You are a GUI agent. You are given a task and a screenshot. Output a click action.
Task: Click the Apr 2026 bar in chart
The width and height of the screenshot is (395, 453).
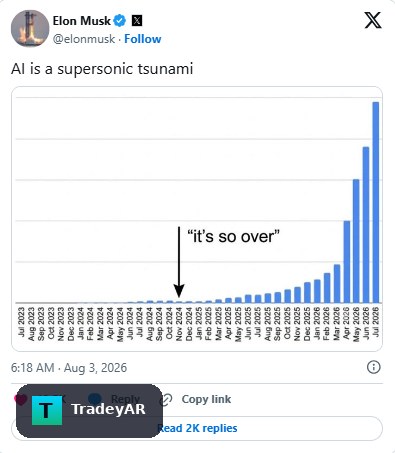point(346,262)
